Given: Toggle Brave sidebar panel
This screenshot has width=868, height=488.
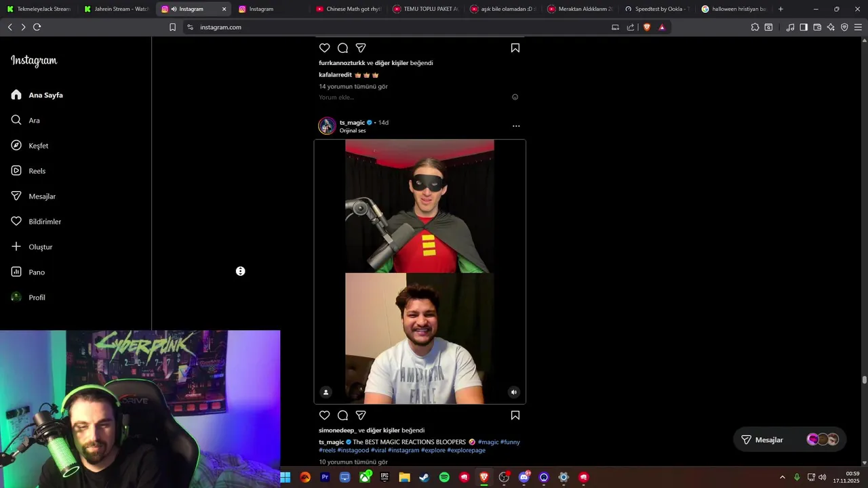Looking at the screenshot, I should [804, 27].
